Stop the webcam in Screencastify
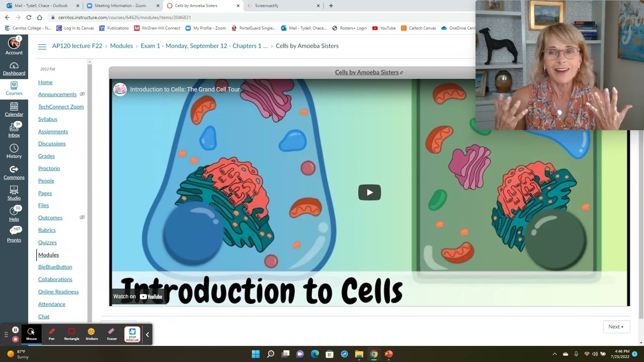The height and width of the screenshot is (362, 644). click(132, 334)
